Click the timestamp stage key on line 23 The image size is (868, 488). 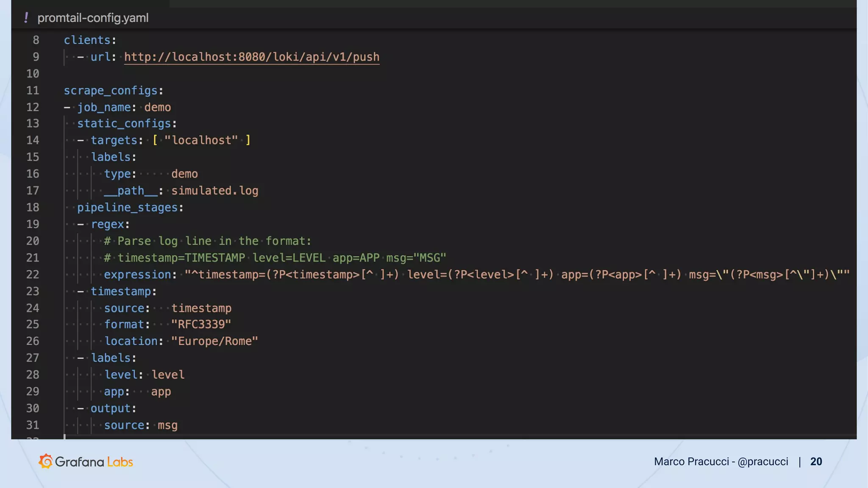point(121,291)
